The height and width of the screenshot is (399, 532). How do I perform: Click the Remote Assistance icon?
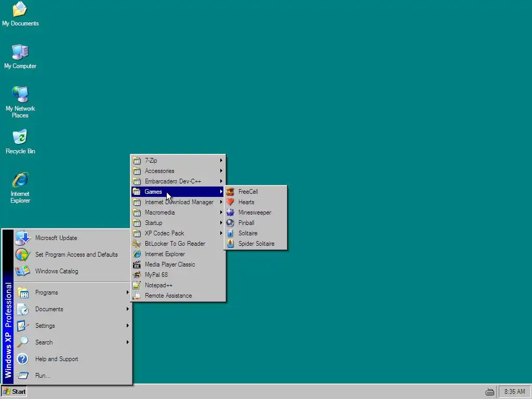pyautogui.click(x=137, y=296)
